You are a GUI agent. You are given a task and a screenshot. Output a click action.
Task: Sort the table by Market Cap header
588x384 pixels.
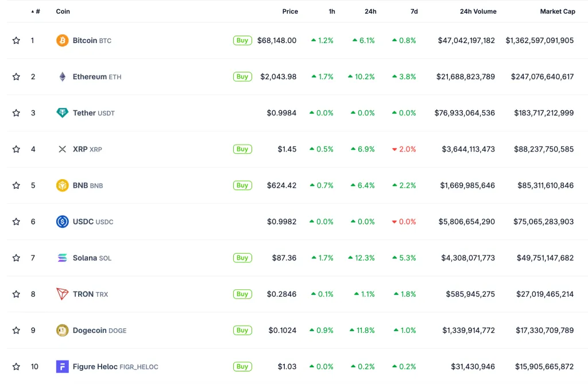[557, 11]
